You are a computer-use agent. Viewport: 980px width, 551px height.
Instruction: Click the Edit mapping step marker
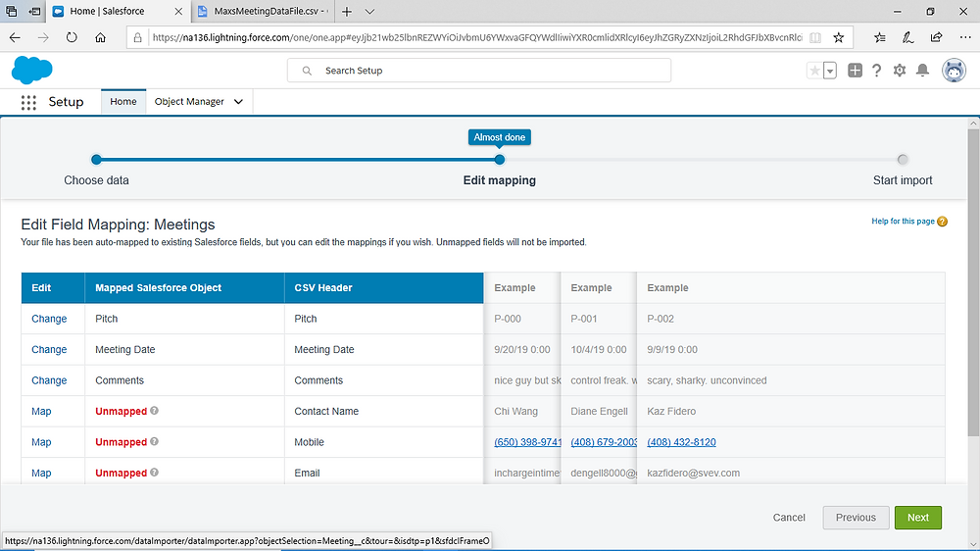click(x=500, y=160)
